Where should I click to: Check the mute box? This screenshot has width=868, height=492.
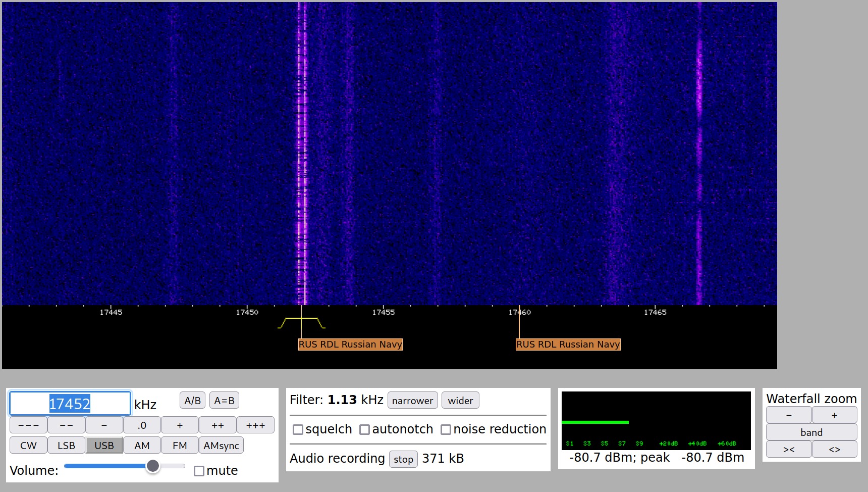(x=199, y=471)
